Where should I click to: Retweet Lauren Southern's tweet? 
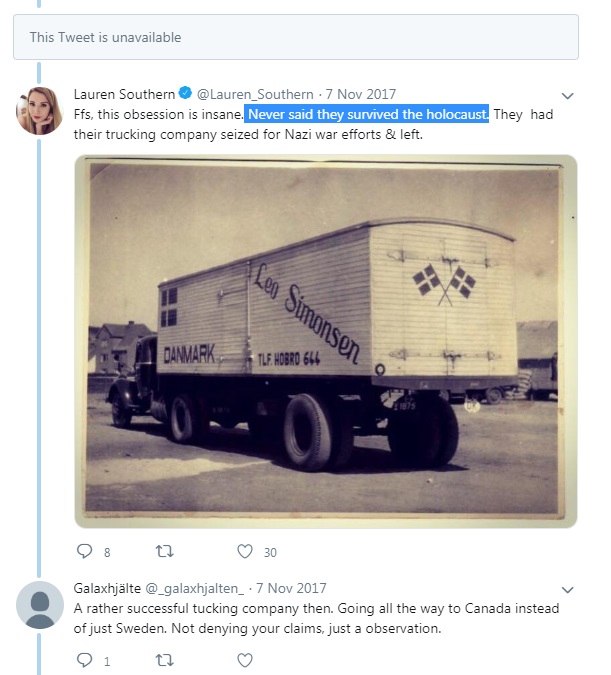pyautogui.click(x=165, y=551)
